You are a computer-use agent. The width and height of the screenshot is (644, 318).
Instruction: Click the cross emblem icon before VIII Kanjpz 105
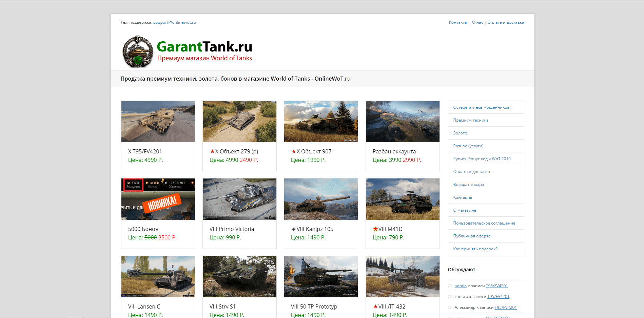click(294, 229)
